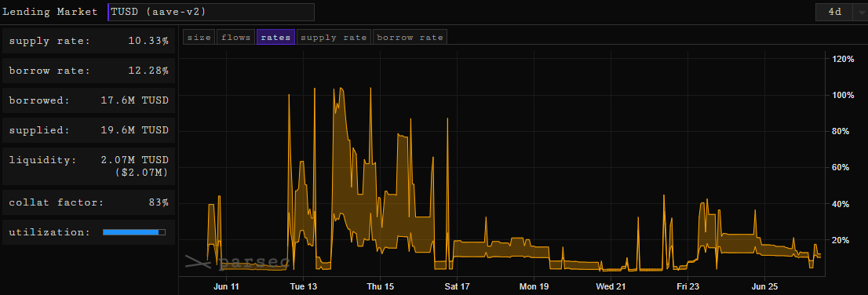Click the collat factor 83% value
The image size is (868, 295).
(159, 202)
